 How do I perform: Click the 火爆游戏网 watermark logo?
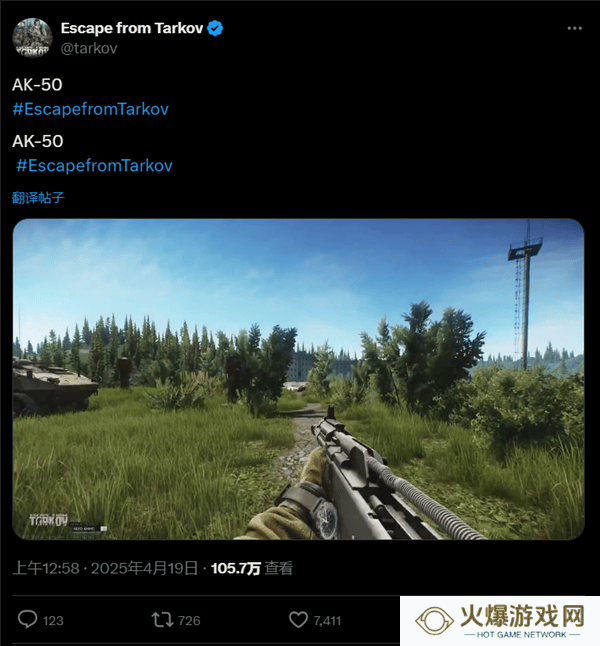tap(500, 621)
